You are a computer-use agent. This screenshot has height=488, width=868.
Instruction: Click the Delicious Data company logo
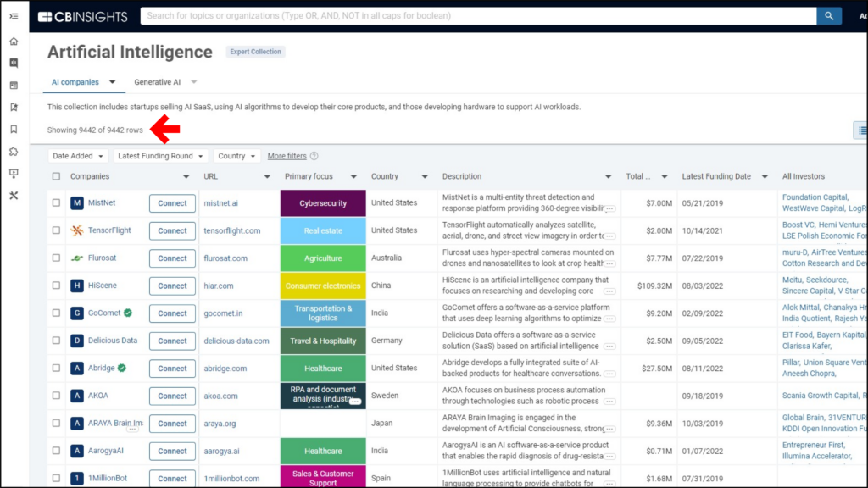point(77,341)
